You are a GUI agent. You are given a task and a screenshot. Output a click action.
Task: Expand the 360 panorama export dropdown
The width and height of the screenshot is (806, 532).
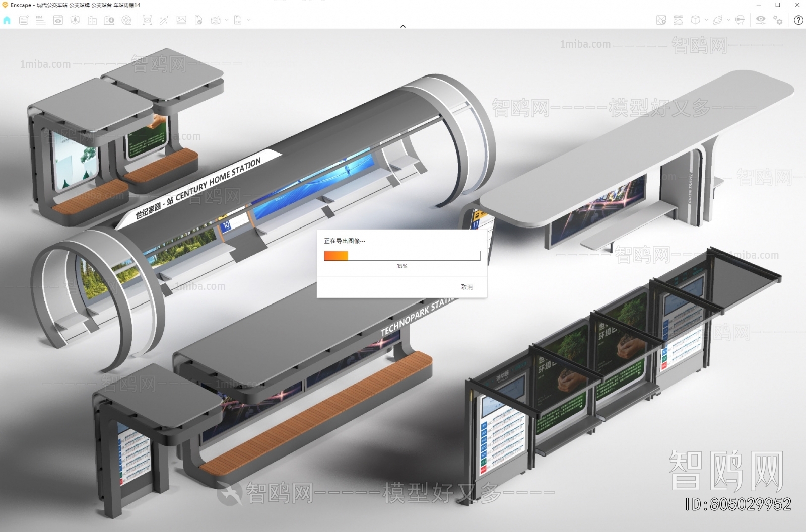[x=227, y=20]
